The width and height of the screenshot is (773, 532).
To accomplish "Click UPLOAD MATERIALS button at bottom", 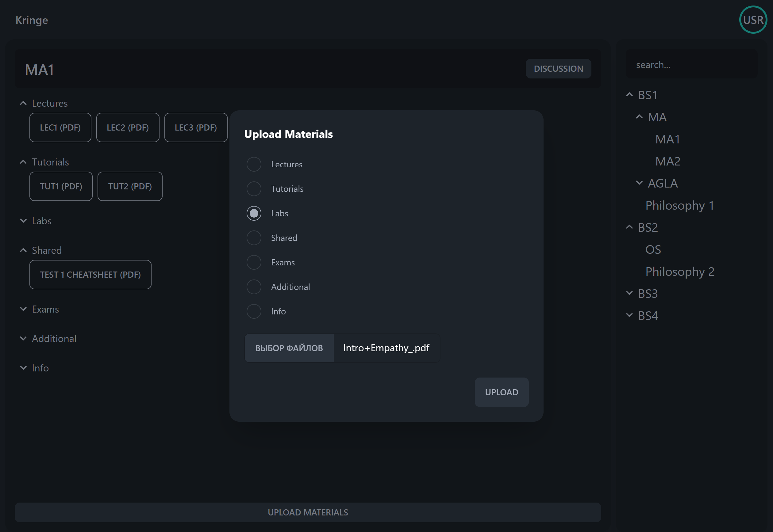I will pos(308,512).
